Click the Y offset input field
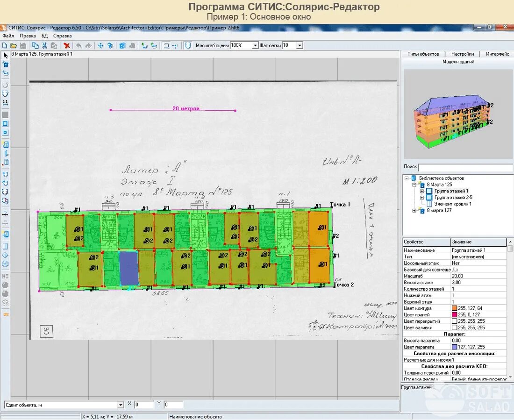The image size is (514, 420). (x=173, y=405)
